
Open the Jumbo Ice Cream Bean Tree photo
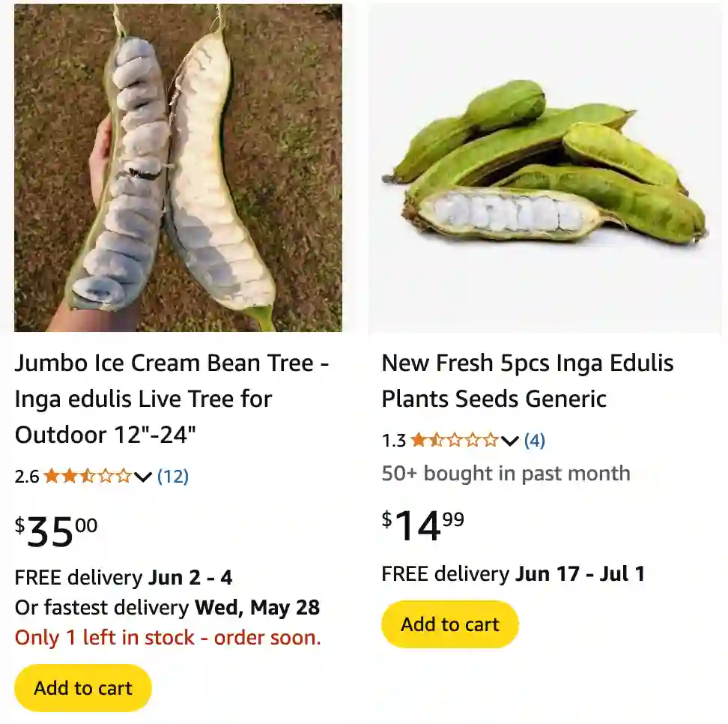click(178, 168)
